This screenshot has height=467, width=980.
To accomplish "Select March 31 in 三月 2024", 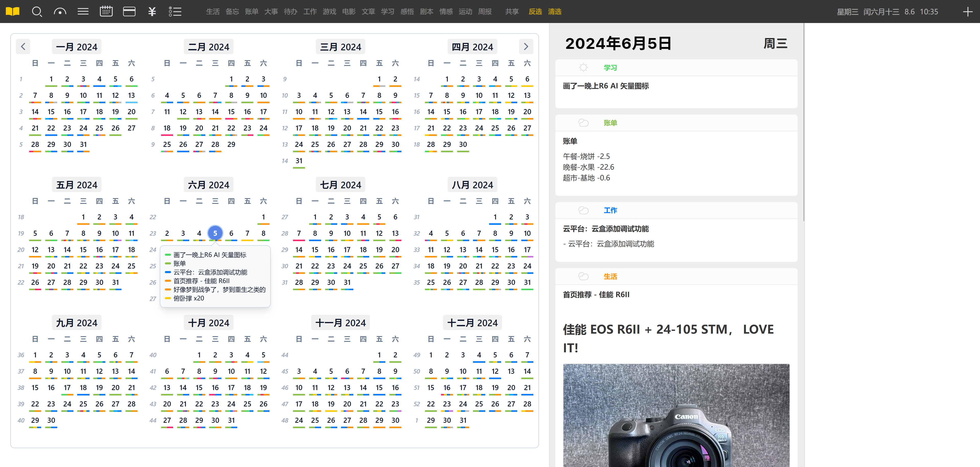I will pyautogui.click(x=299, y=161).
